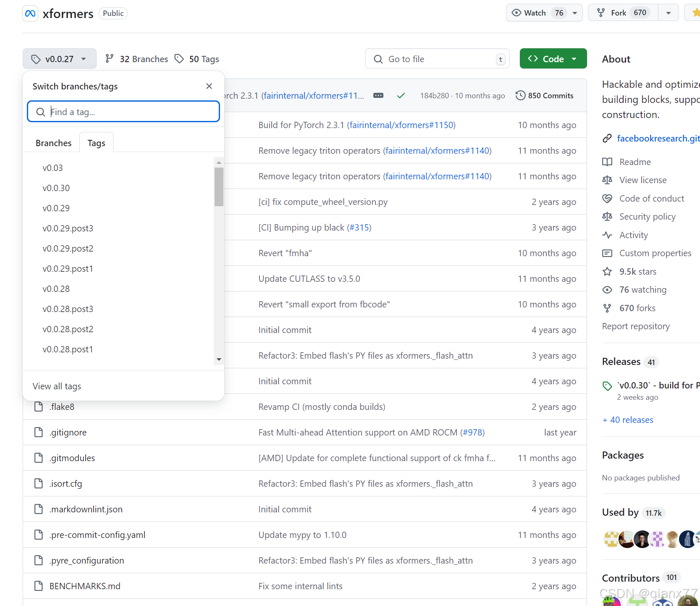Viewport: 700px width, 606px height.
Task: Click the branch icon next to 32 Branches
Action: (110, 58)
